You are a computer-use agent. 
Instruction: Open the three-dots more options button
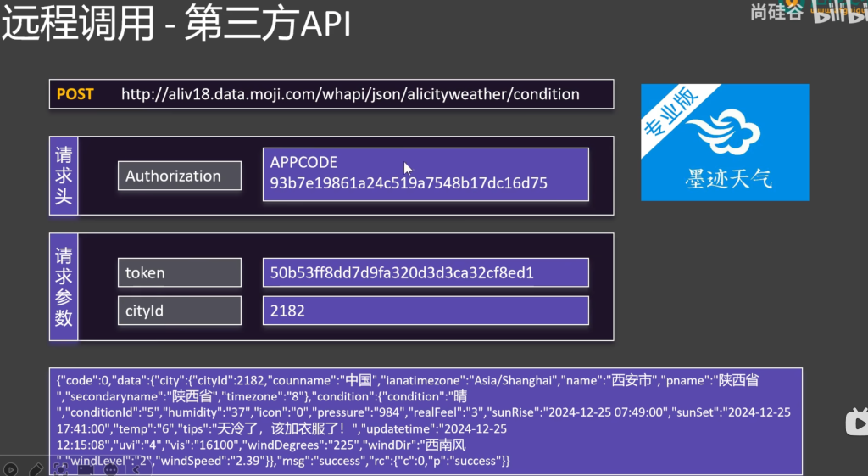click(111, 468)
